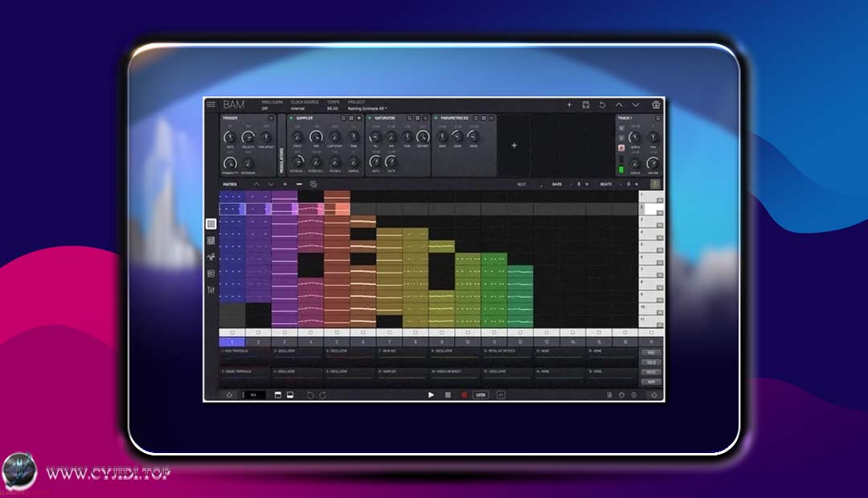Adjust the Trigger Probability knob
This screenshot has width=868, height=498.
[230, 163]
